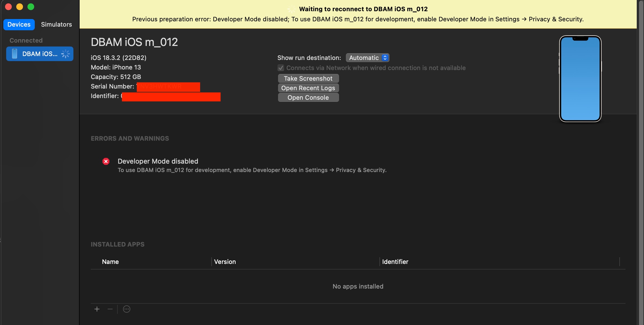Click the Identifier column header

[395, 262]
